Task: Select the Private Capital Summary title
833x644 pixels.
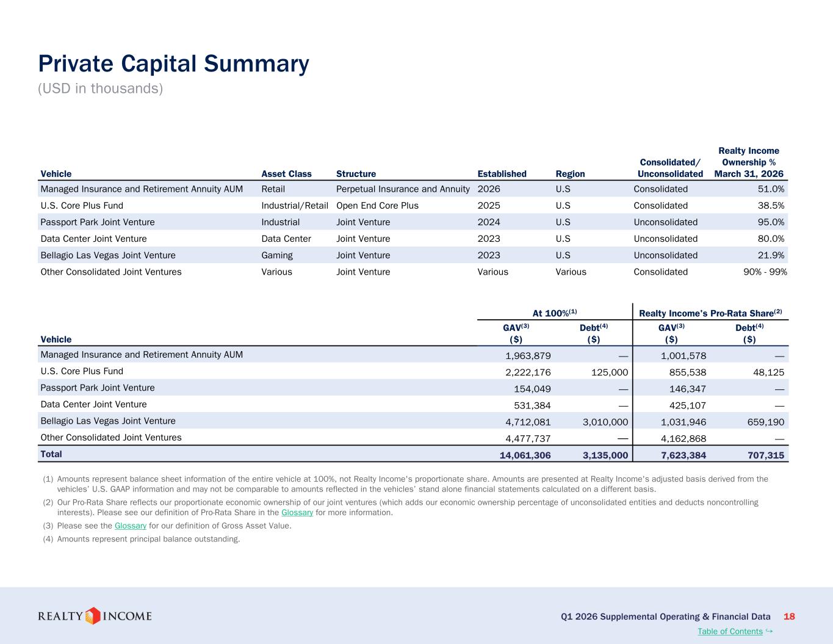Action: coord(173,63)
